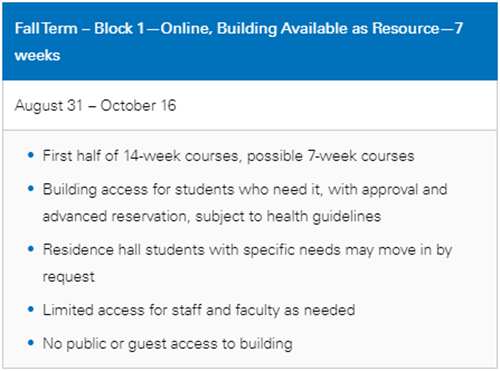Click the bullet before 'Building access for students'
The height and width of the screenshot is (371, 500).
click(x=31, y=189)
